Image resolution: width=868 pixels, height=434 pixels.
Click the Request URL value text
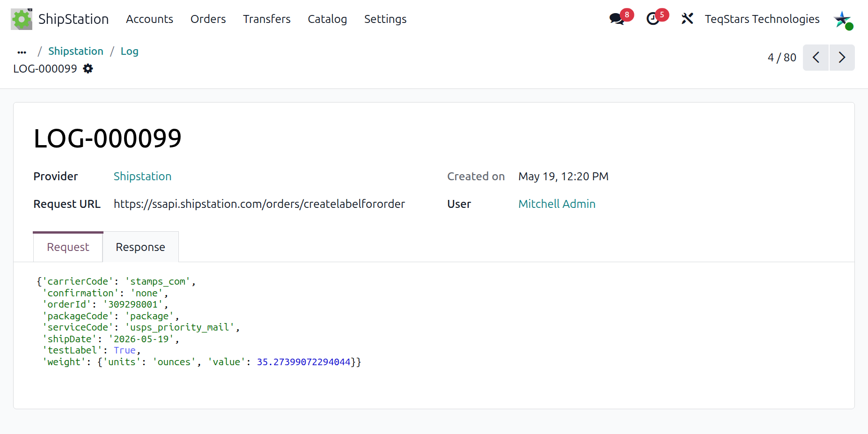click(259, 204)
